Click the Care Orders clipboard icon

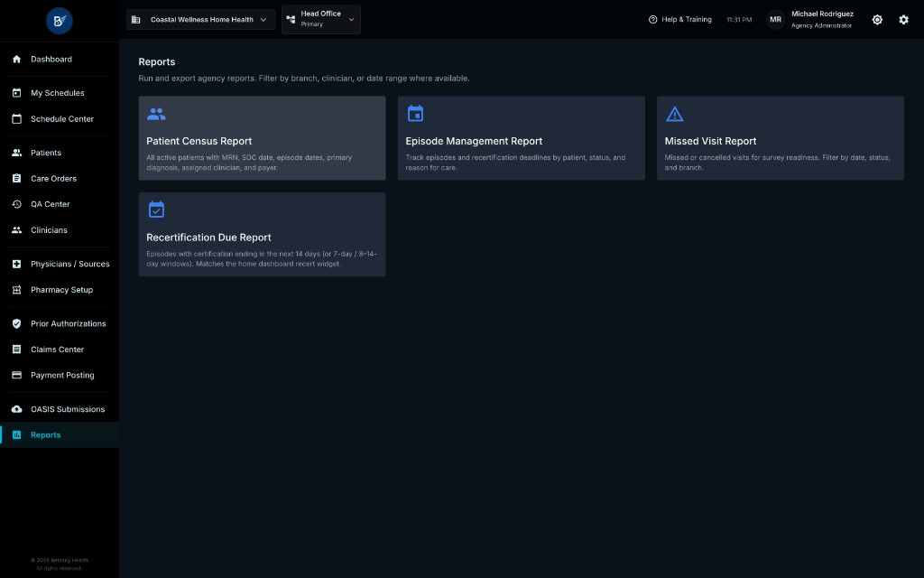click(16, 178)
